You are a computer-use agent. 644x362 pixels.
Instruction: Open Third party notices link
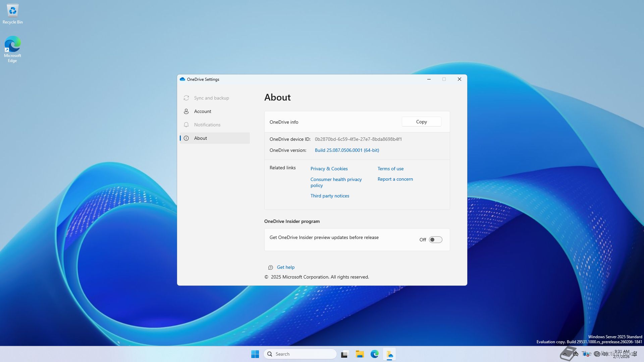pos(330,196)
